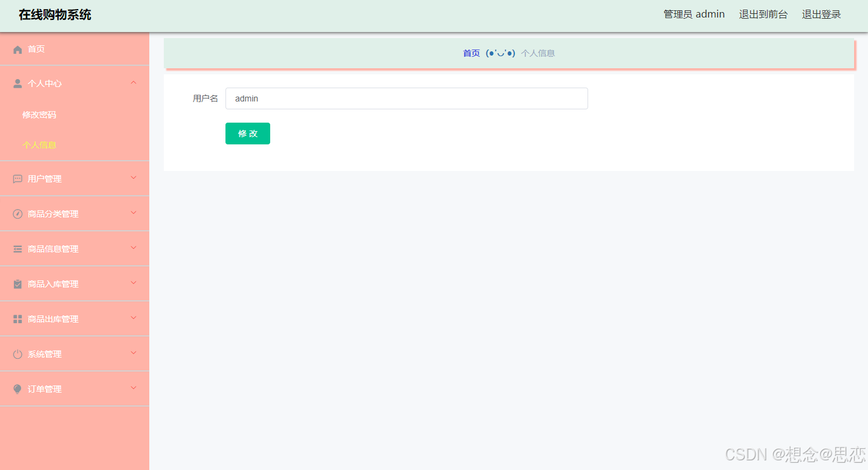
Task: Click 退出登录 in the header
Action: tap(821, 14)
